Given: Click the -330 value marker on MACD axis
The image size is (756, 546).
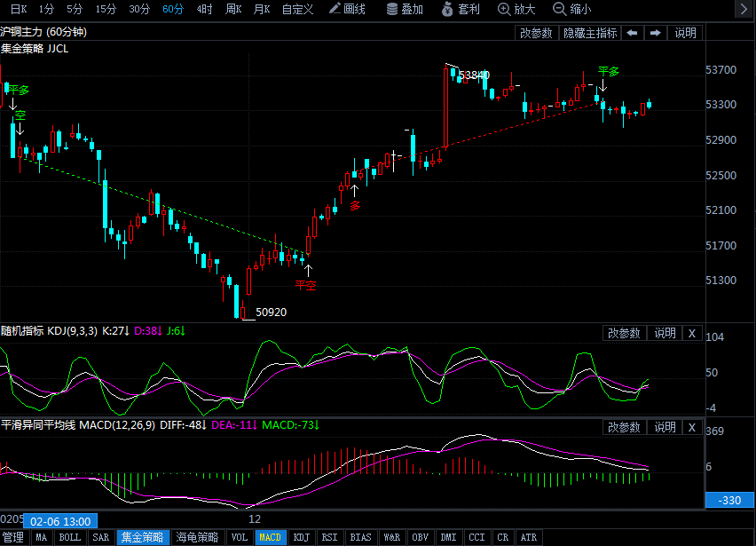Looking at the screenshot, I should point(729,500).
